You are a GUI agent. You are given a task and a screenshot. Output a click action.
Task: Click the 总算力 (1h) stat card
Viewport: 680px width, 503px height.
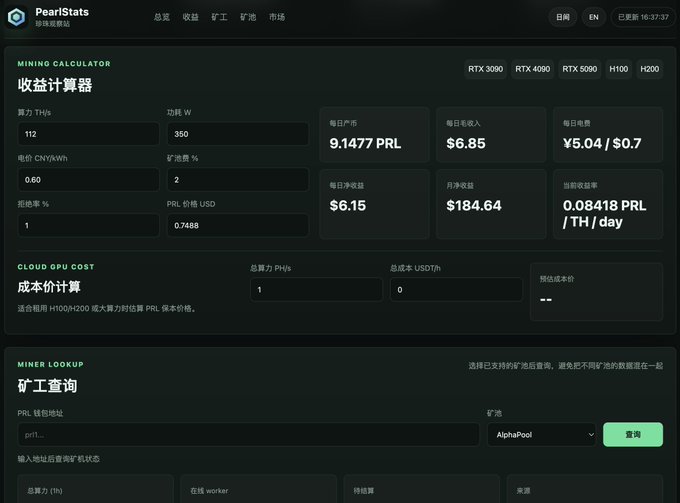pyautogui.click(x=95, y=489)
